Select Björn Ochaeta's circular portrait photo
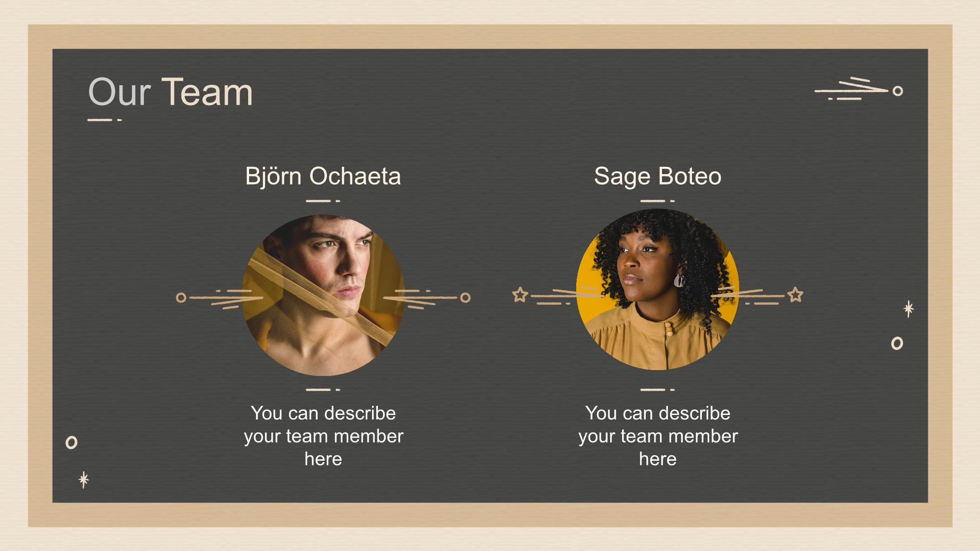This screenshot has width=980, height=551. (323, 295)
